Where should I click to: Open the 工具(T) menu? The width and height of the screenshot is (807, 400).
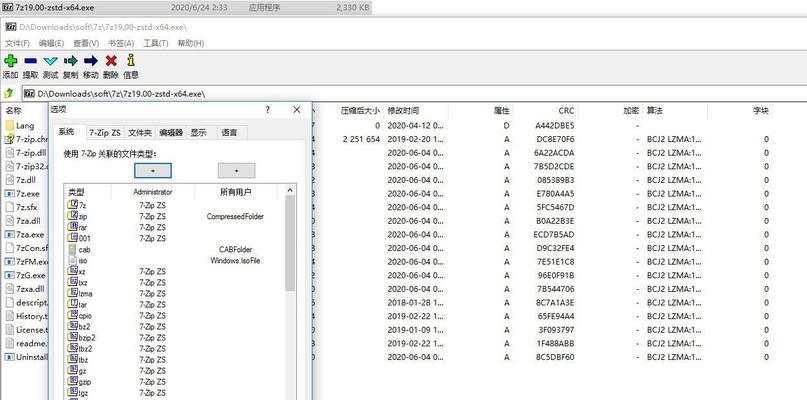point(155,43)
